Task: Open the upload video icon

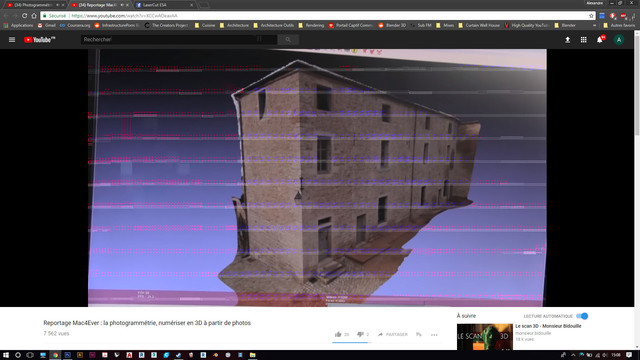Action: point(567,40)
